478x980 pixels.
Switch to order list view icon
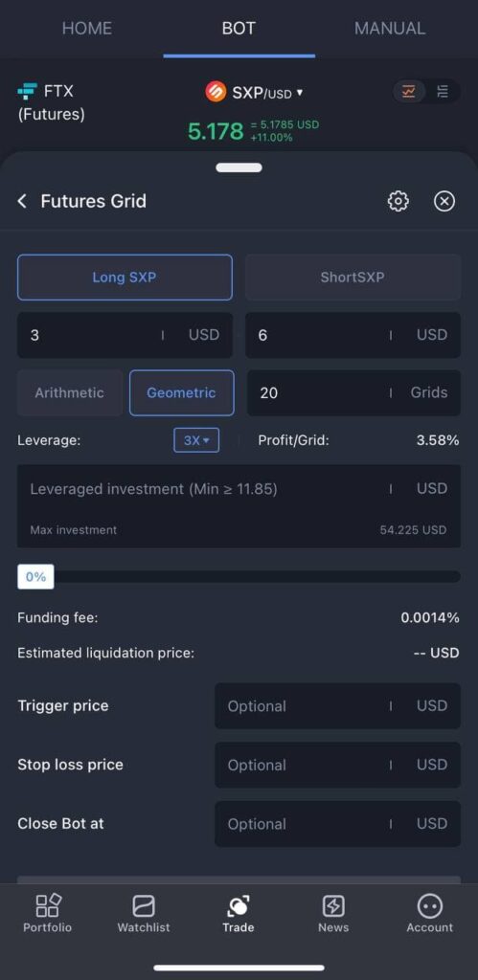coord(443,92)
